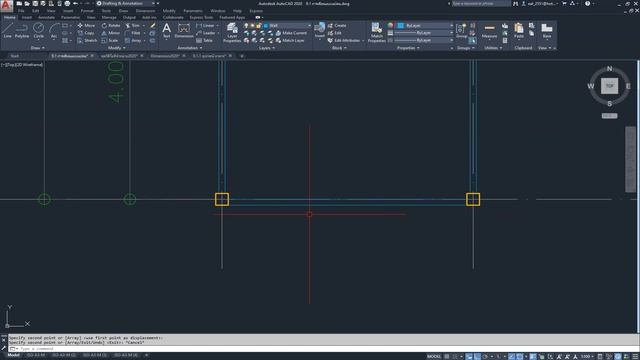
Task: Toggle the layer lock icon in layer dropdown
Action: click(x=258, y=25)
